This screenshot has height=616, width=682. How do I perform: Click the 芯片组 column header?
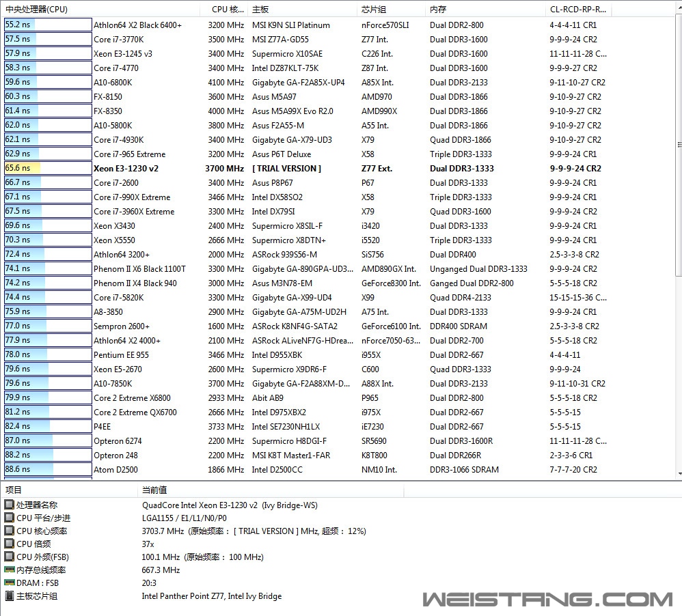click(x=373, y=10)
